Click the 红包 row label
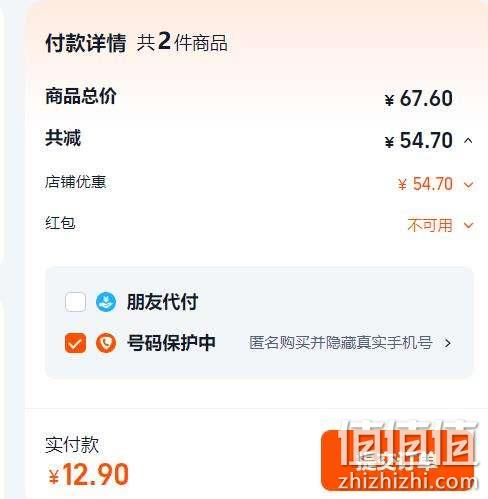 tap(60, 223)
